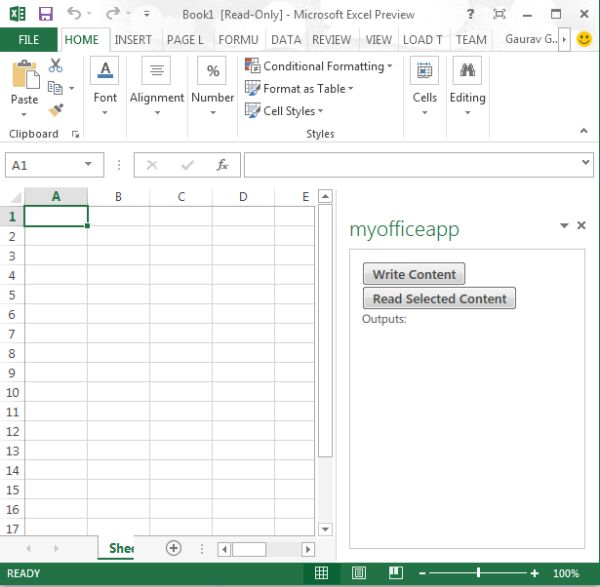Collapse the ribbon with the caret
The height and width of the screenshot is (587, 600).
point(584,131)
